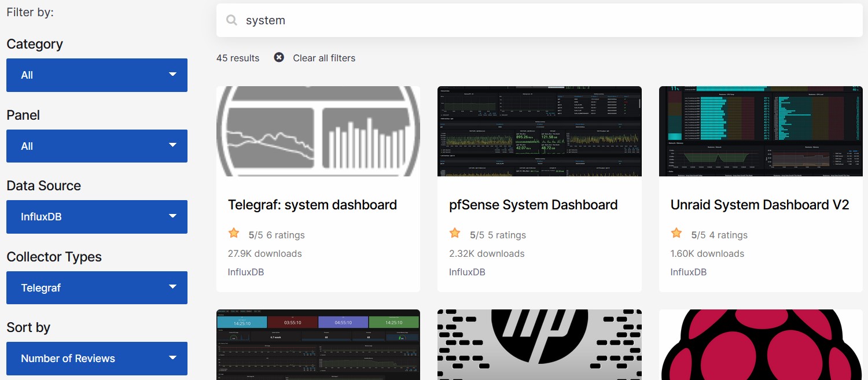This screenshot has height=380, width=868.
Task: Click the Raspberry Pi logo thumbnail
Action: click(x=760, y=345)
